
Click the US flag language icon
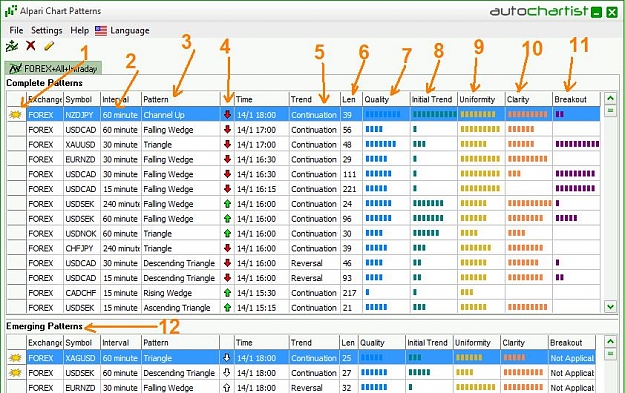tap(101, 31)
